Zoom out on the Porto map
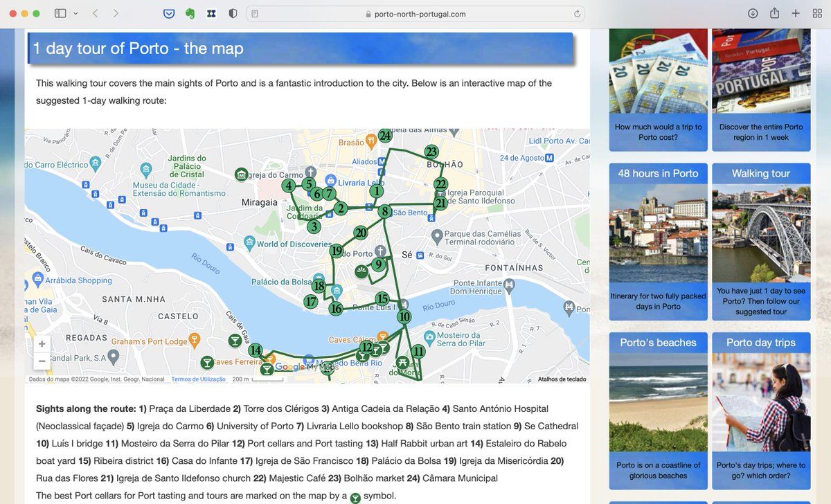Screen dimensions: 831x504 42,361
